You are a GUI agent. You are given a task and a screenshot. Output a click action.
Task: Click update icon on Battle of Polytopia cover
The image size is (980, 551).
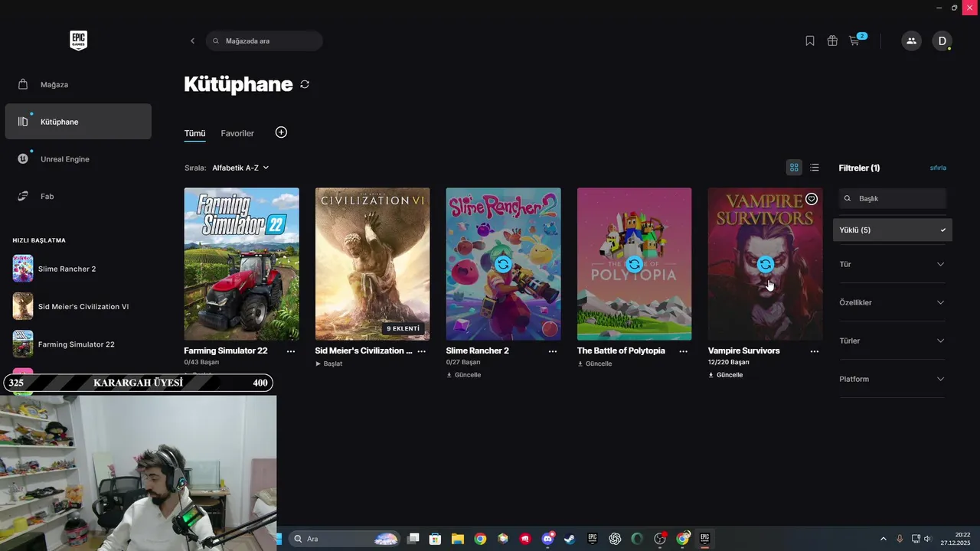(634, 264)
